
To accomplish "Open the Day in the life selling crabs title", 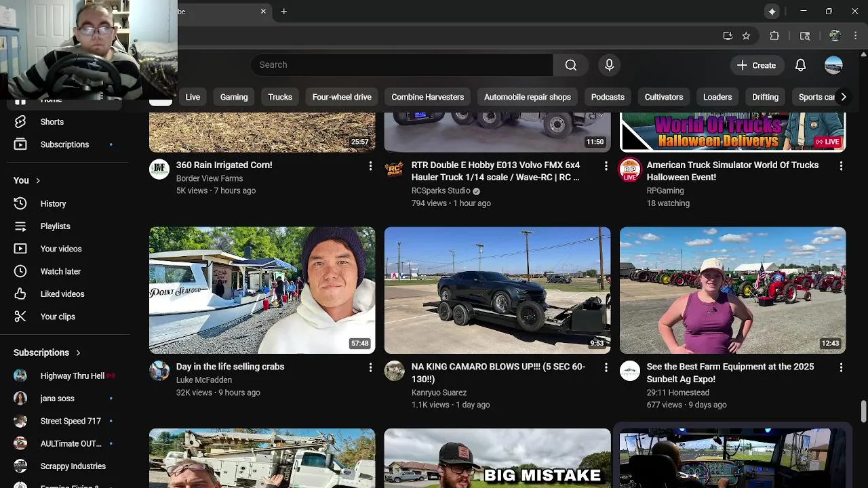I will tap(230, 367).
